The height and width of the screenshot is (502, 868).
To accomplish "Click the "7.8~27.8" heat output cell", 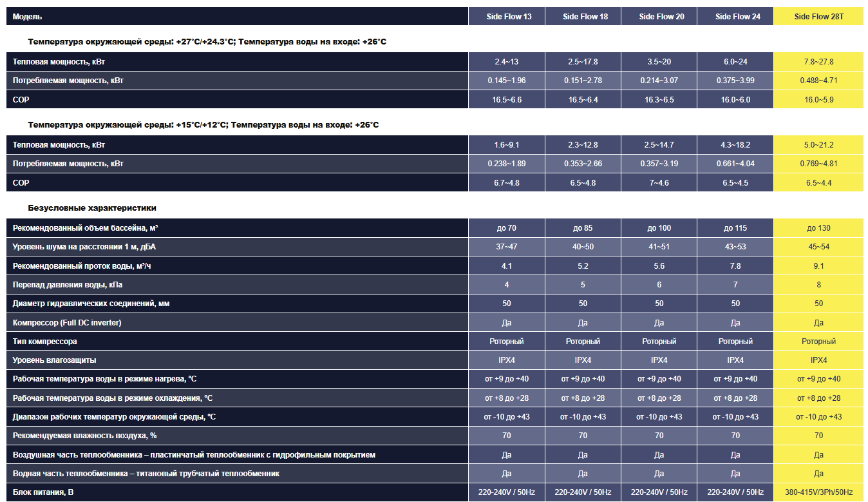I will click(x=818, y=62).
